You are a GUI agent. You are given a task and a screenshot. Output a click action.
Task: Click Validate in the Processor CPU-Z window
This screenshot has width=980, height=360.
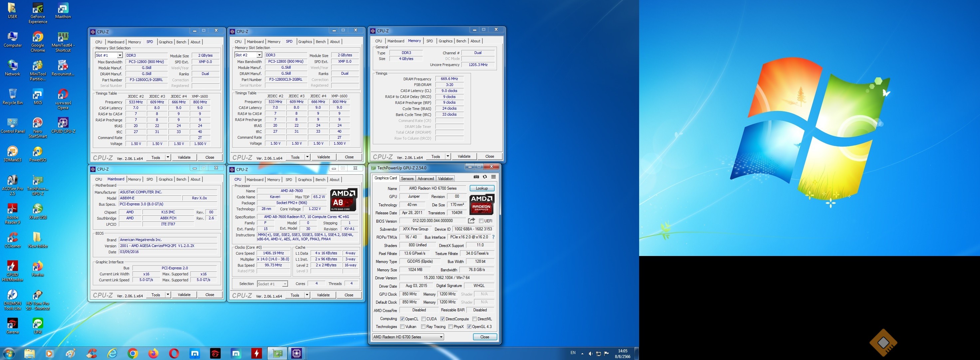pos(323,295)
